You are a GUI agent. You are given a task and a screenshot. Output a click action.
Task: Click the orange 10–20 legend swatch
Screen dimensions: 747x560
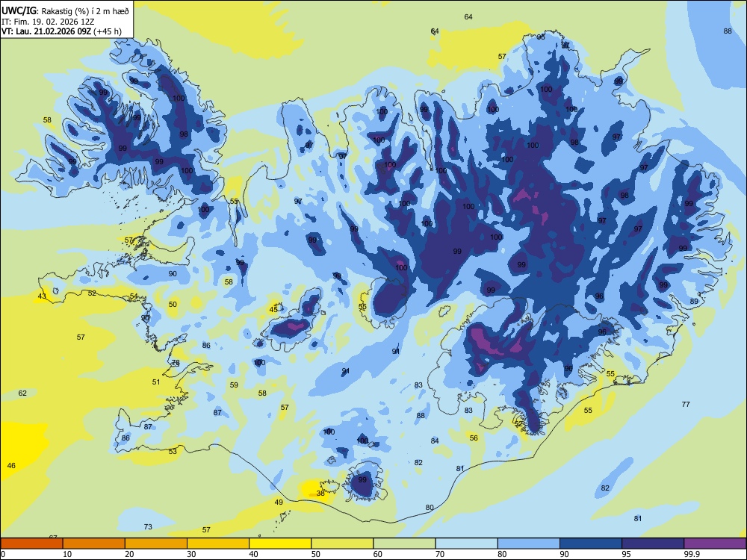pos(94,544)
